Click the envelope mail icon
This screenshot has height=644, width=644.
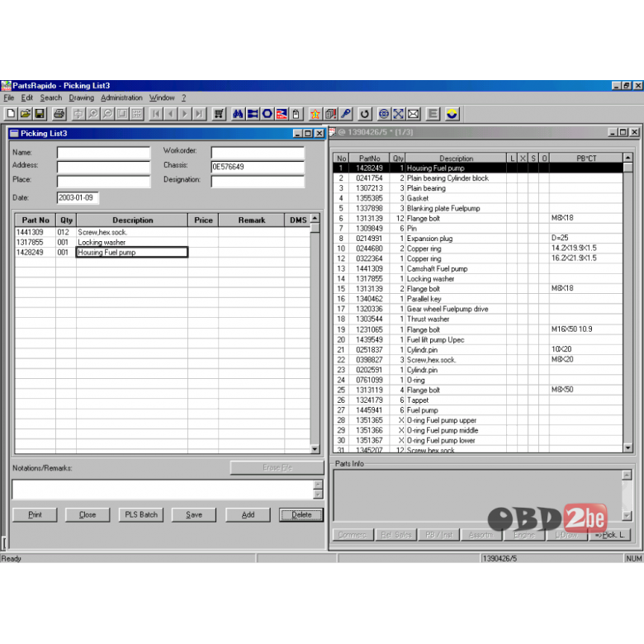point(413,114)
